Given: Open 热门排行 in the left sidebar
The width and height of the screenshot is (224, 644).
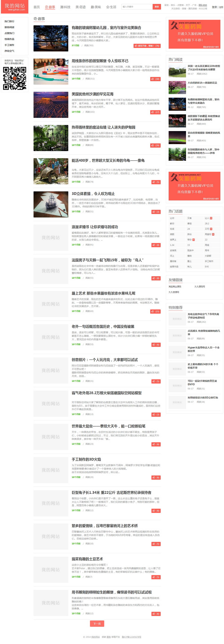Looking at the screenshot, I should (9, 21).
